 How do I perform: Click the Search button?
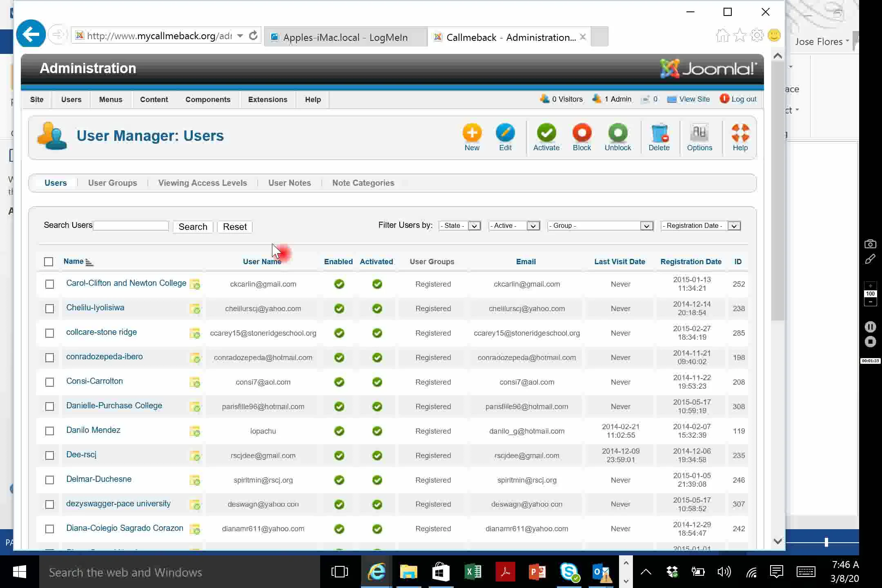tap(193, 227)
